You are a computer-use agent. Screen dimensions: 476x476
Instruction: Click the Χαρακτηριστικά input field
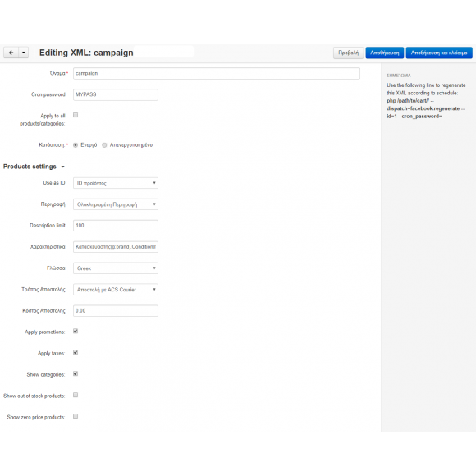coord(116,247)
